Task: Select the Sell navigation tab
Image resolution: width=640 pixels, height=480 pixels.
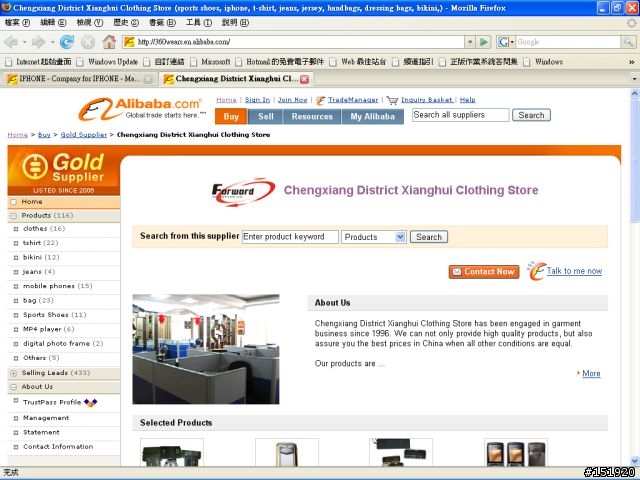Action: coord(266,116)
